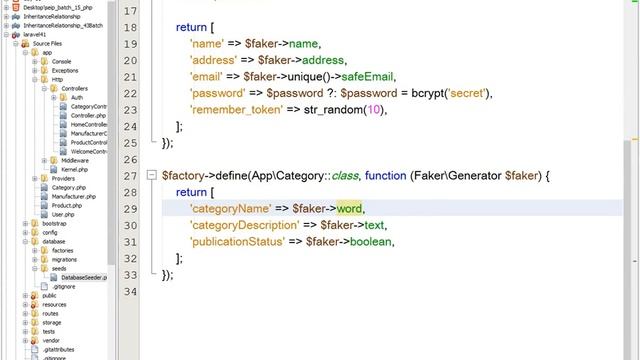Collapse the code fold at line 27
Screen dimensions: 640x360
pyautogui.click(x=151, y=176)
